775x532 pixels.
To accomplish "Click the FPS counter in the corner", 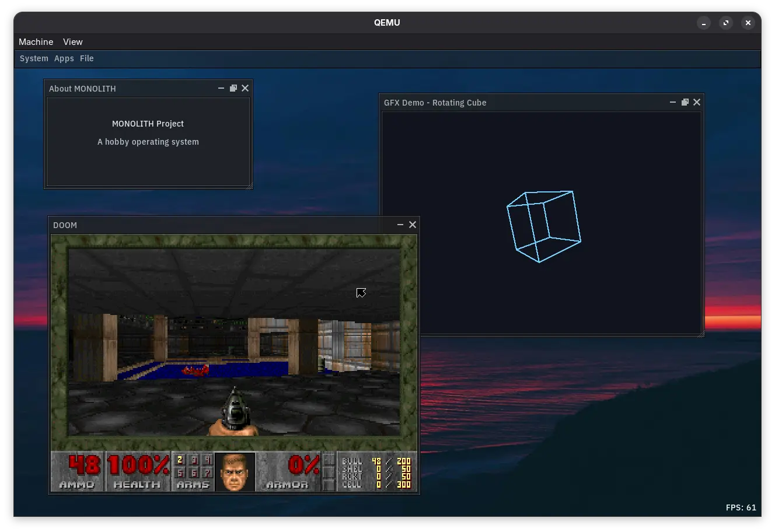I will [x=741, y=508].
